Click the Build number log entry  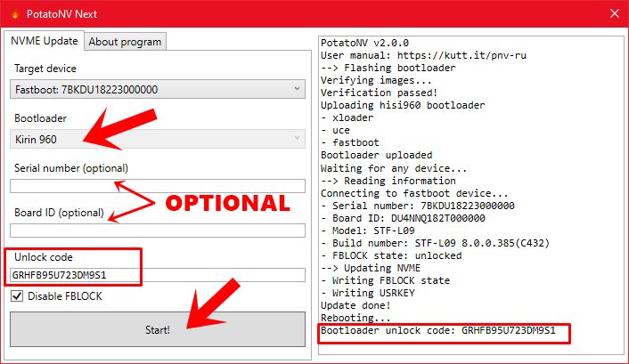[435, 243]
